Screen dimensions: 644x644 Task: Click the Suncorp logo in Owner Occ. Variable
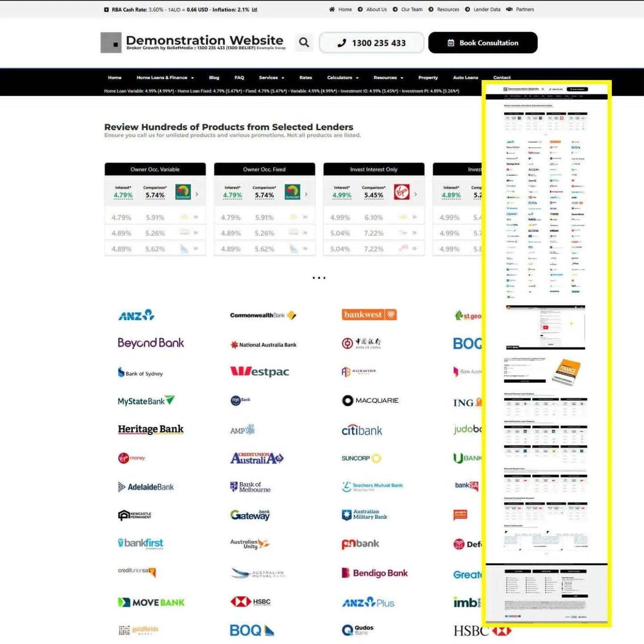coord(183,192)
